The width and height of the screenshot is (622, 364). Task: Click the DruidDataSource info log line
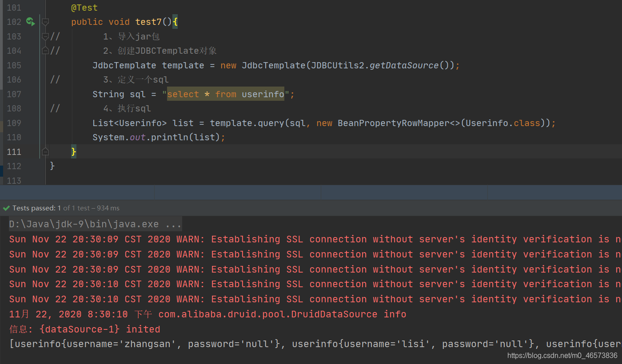[207, 314]
